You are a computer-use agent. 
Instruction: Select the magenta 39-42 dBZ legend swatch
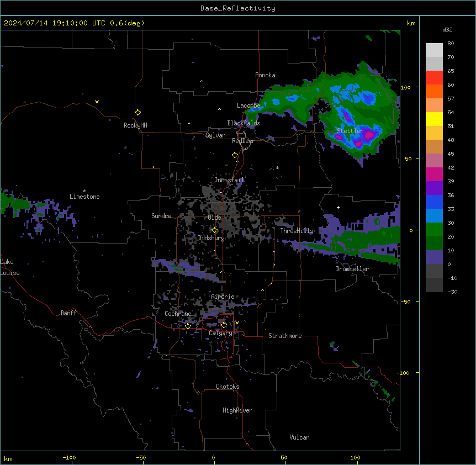click(434, 174)
